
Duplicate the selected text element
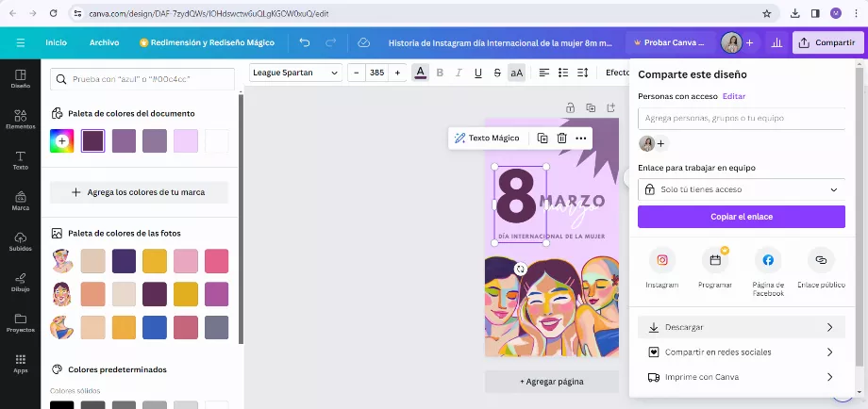tap(542, 139)
